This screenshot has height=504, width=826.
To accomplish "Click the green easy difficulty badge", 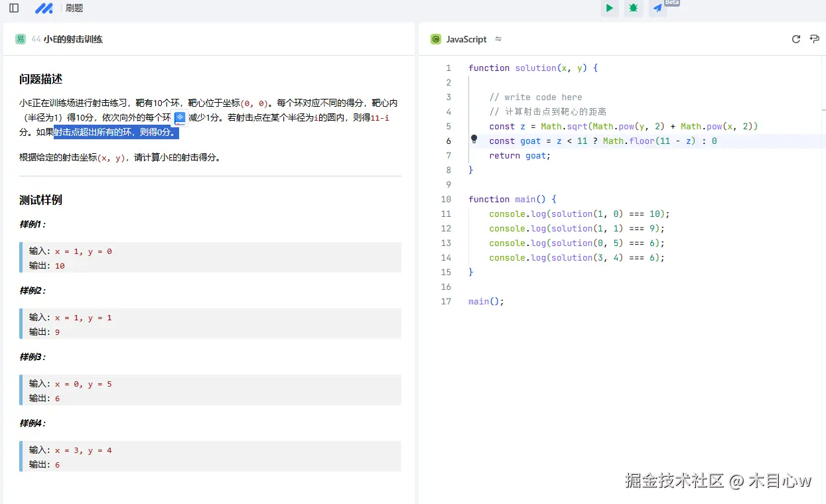I will [21, 39].
